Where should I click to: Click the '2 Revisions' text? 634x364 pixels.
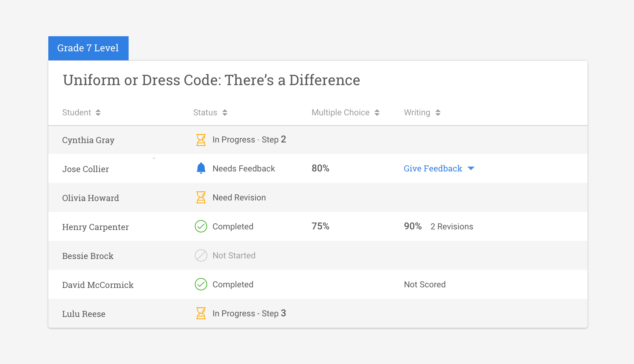(452, 226)
